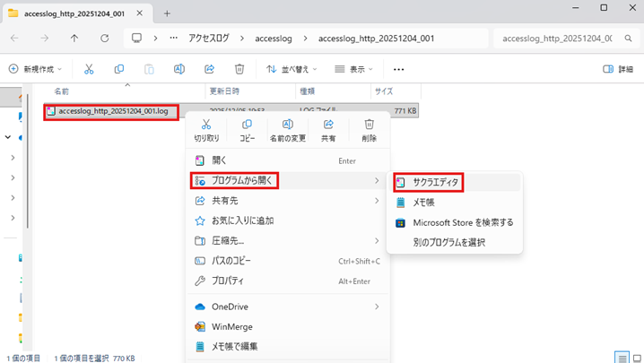Click the Paste icon in the toolbar
The width and height of the screenshot is (644, 363).
tap(149, 69)
